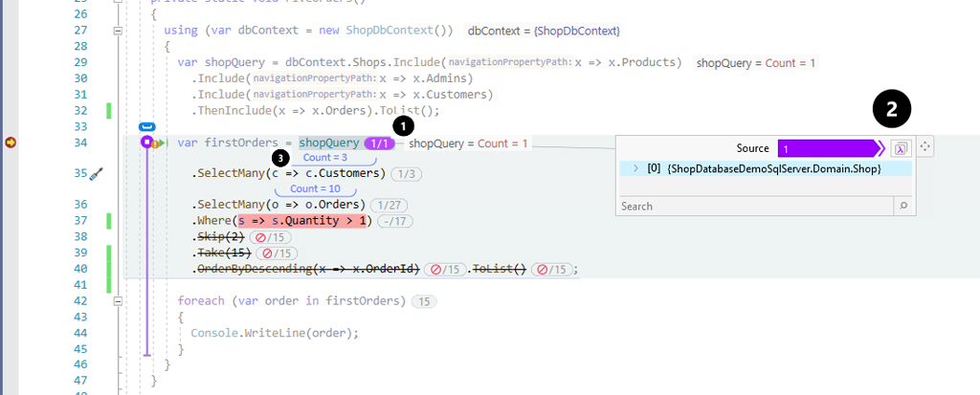The image size is (980, 395).
Task: Click the Search field in the popup
Action: click(x=757, y=206)
